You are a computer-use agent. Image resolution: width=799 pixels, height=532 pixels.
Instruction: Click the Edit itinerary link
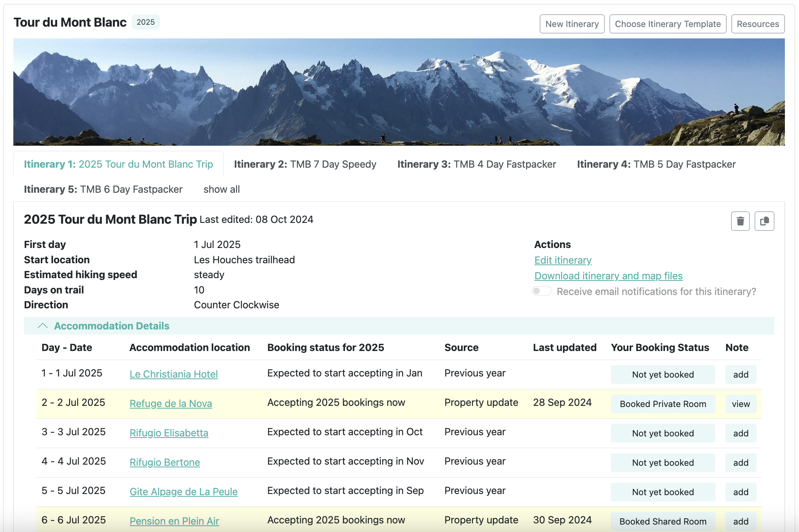[563, 260]
